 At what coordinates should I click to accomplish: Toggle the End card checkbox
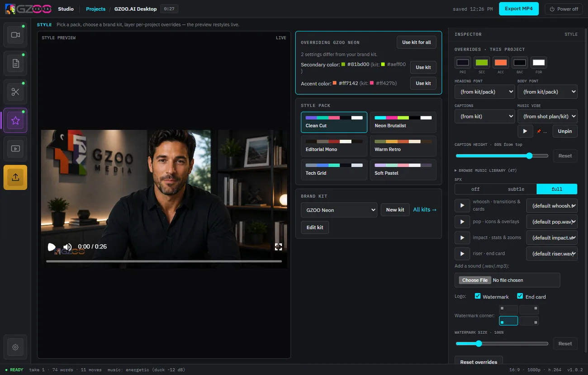click(x=520, y=296)
